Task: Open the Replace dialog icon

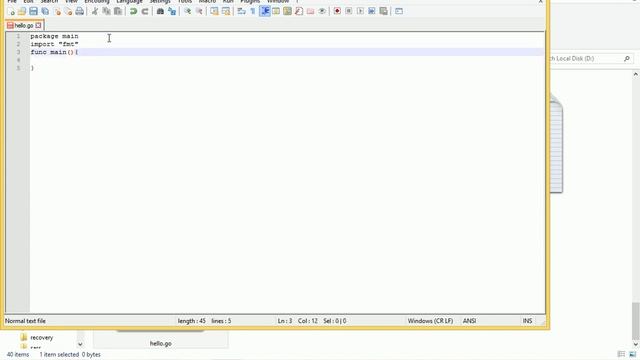Action: pos(172,11)
